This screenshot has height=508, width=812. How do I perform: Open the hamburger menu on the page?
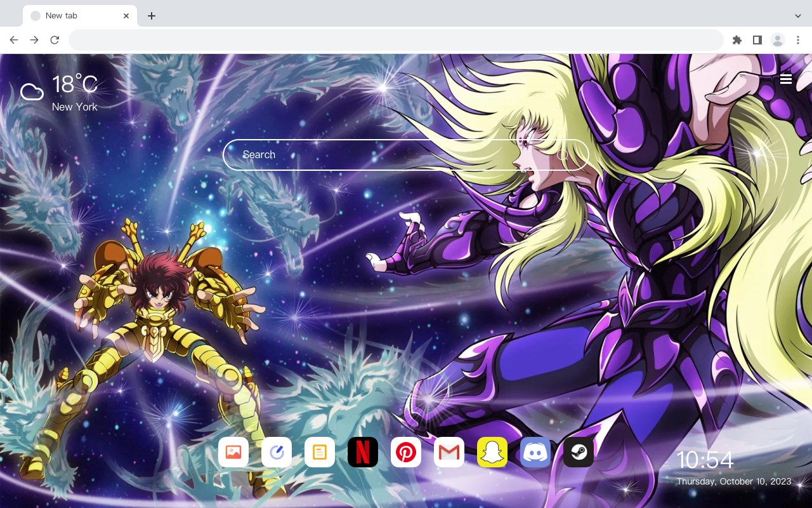(x=786, y=79)
